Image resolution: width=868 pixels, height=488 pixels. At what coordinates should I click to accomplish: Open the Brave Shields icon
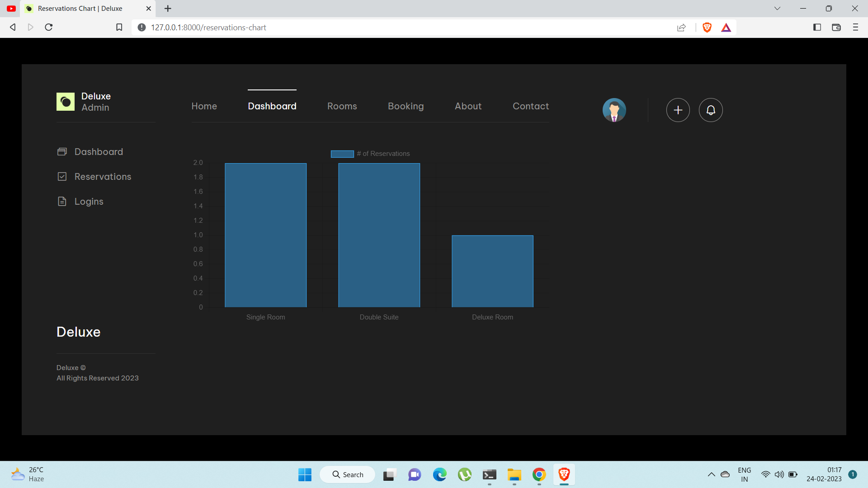[707, 27]
